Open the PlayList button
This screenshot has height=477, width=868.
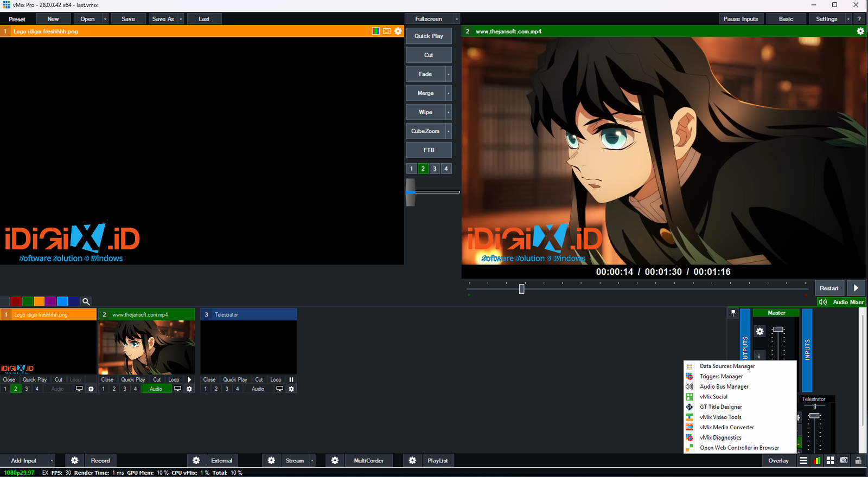point(438,460)
